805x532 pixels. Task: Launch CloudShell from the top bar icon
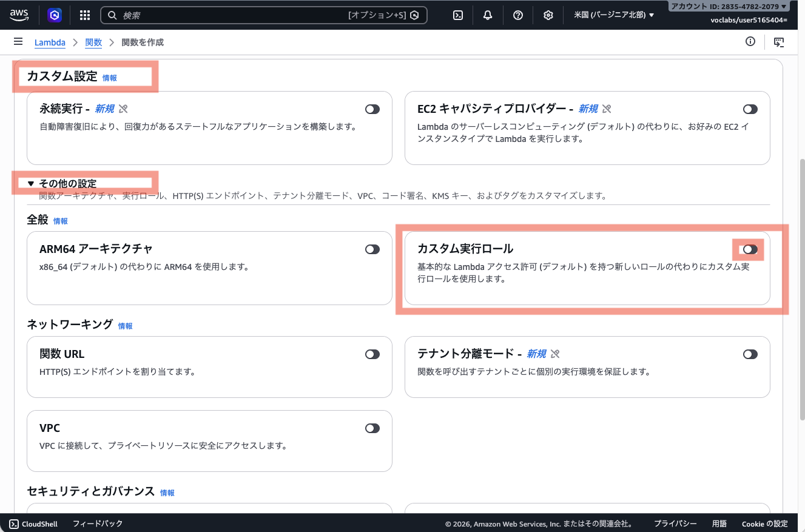[458, 15]
